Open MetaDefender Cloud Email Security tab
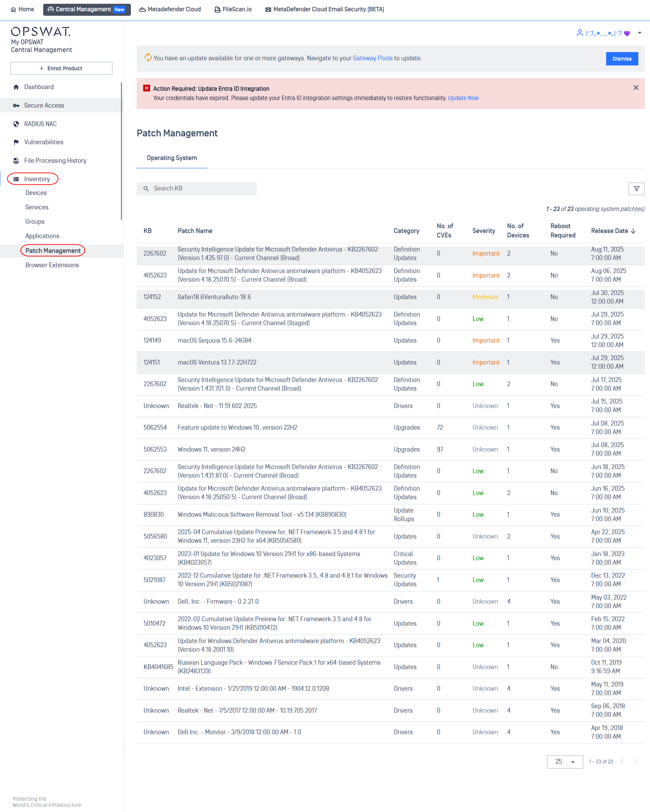 click(324, 9)
